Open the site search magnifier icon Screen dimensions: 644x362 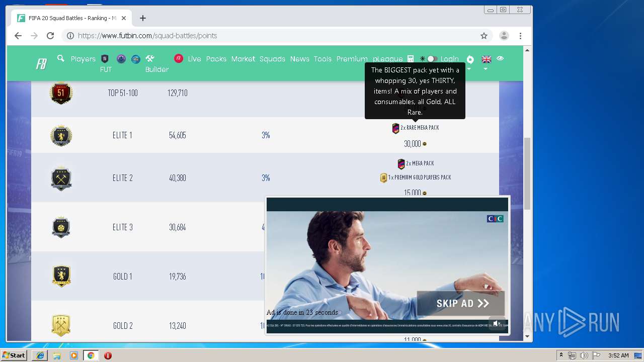pyautogui.click(x=61, y=58)
